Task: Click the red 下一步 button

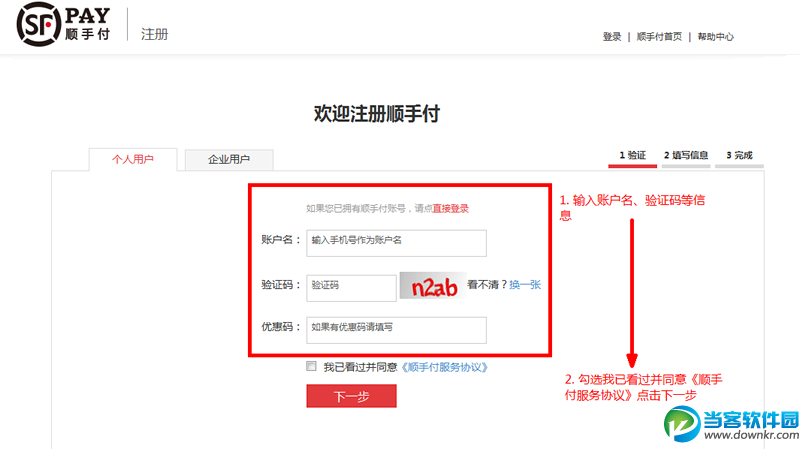Action: coord(352,396)
